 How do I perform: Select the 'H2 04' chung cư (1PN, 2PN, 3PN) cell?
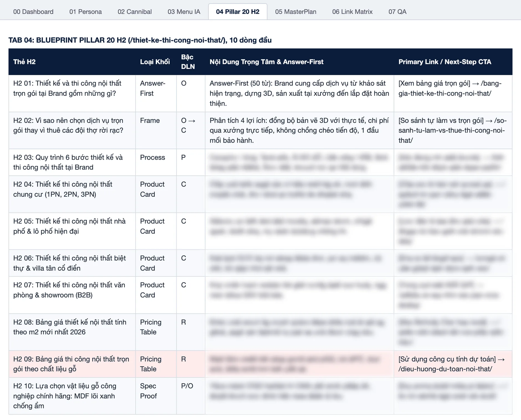tap(72, 194)
